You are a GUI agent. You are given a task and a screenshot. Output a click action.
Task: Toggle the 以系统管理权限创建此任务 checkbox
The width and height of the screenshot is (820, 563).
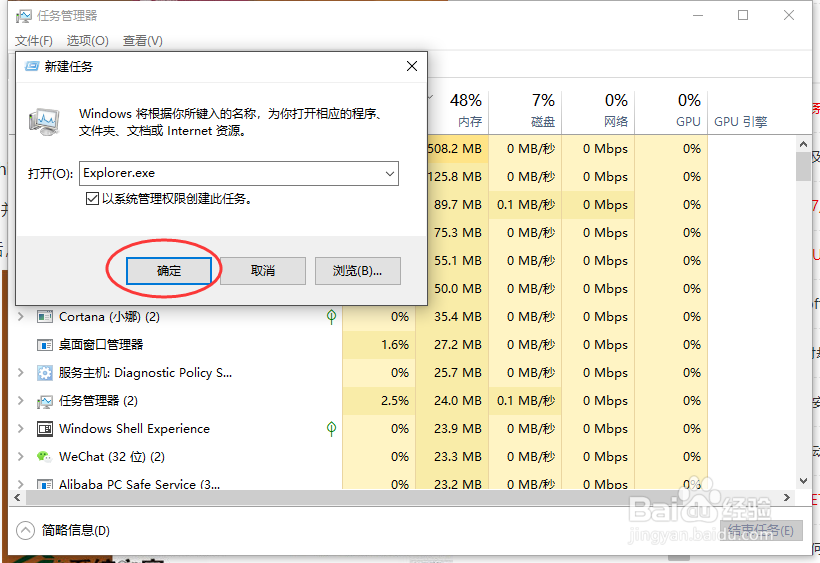point(92,199)
